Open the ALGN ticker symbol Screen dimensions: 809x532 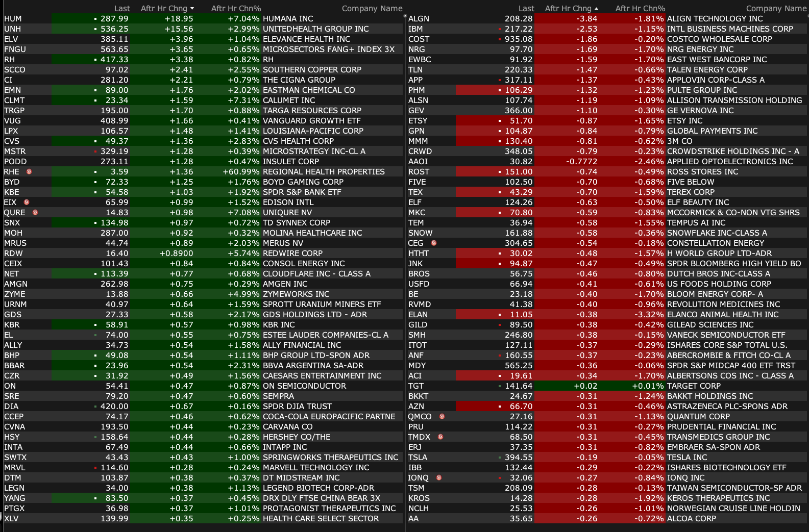419,19
